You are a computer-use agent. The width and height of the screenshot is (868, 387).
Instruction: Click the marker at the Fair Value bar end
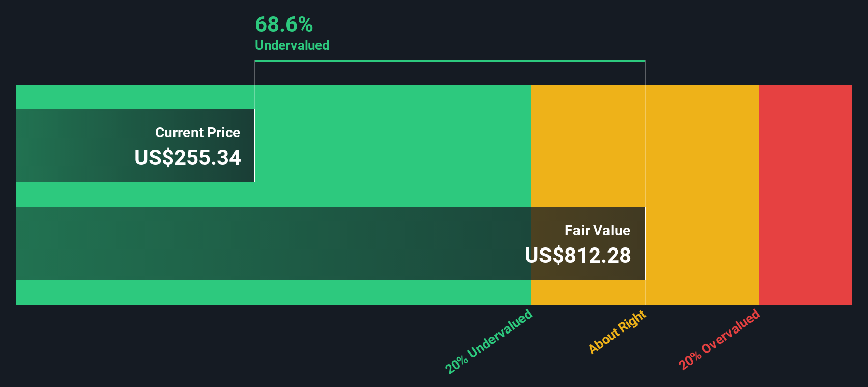pyautogui.click(x=645, y=243)
